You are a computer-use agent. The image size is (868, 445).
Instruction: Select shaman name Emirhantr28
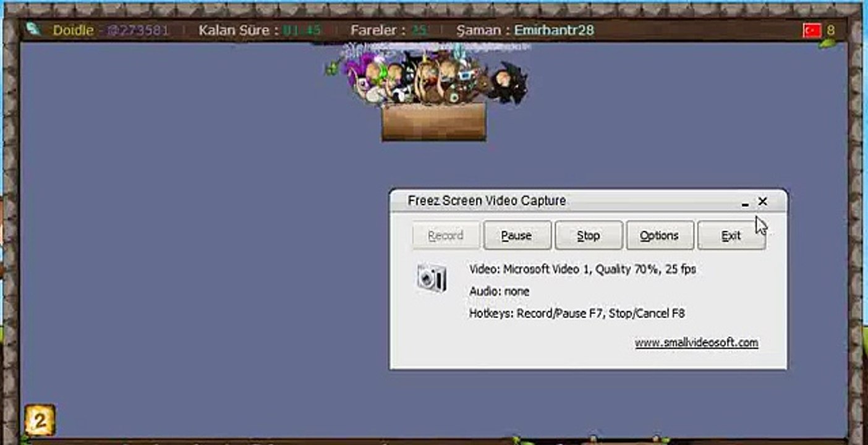(x=555, y=30)
